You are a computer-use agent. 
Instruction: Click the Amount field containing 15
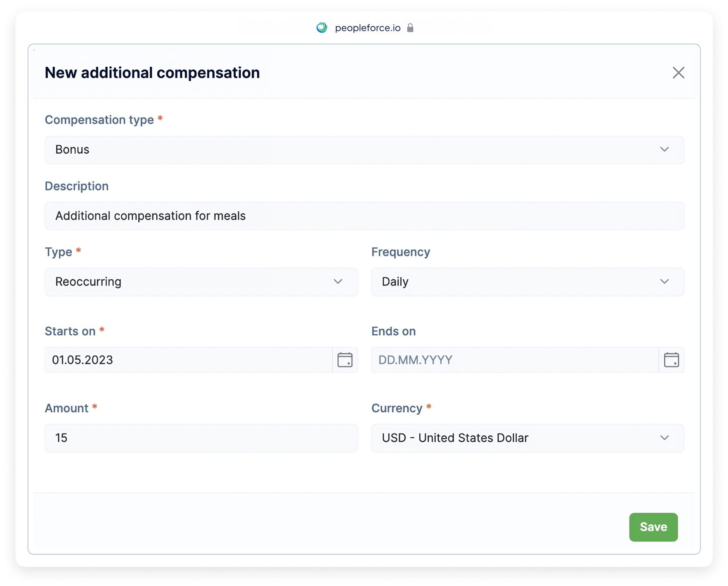tap(201, 438)
